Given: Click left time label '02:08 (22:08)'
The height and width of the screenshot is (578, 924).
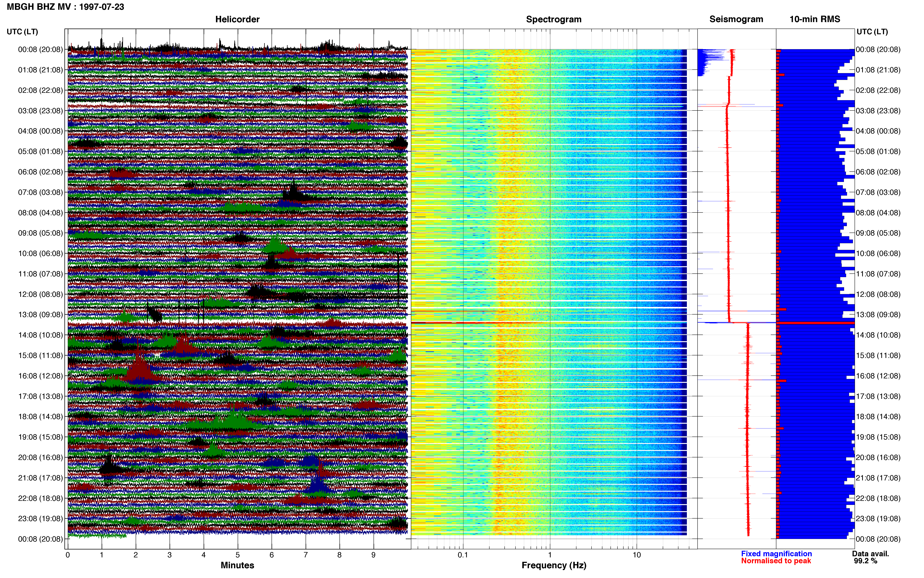Looking at the screenshot, I should click(40, 90).
